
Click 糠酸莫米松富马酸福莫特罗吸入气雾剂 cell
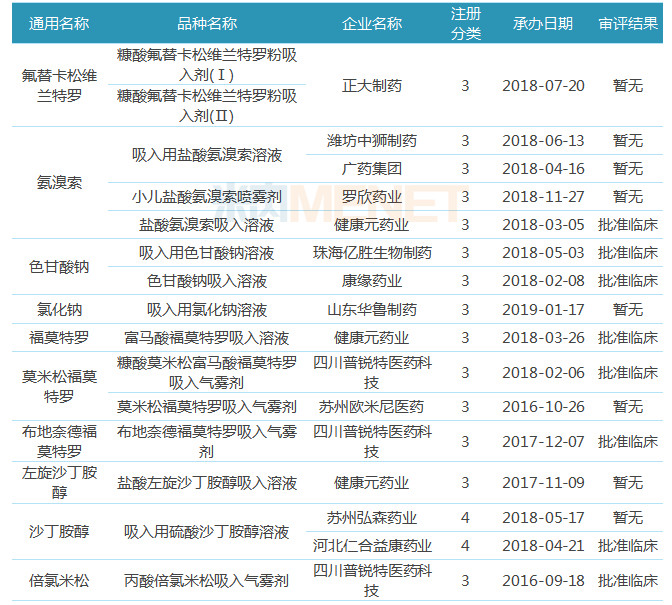207,373
